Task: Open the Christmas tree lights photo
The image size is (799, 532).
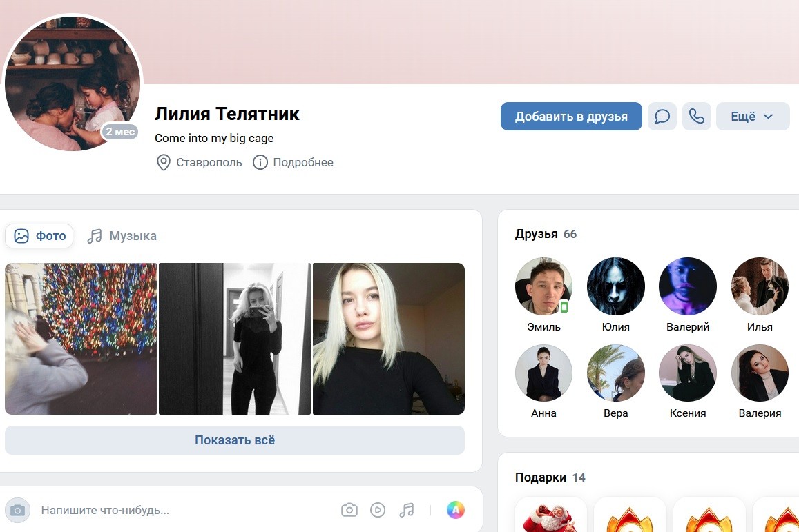Action: coord(81,339)
